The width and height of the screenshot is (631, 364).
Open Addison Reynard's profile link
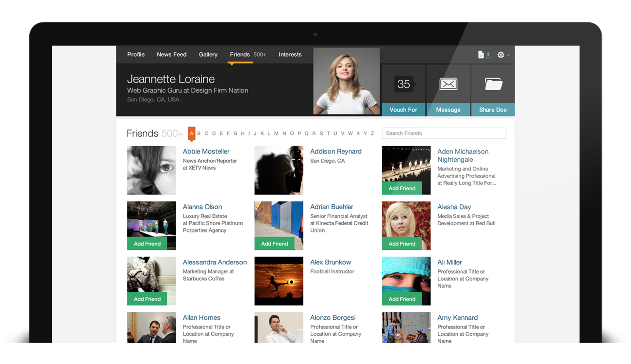pyautogui.click(x=336, y=151)
